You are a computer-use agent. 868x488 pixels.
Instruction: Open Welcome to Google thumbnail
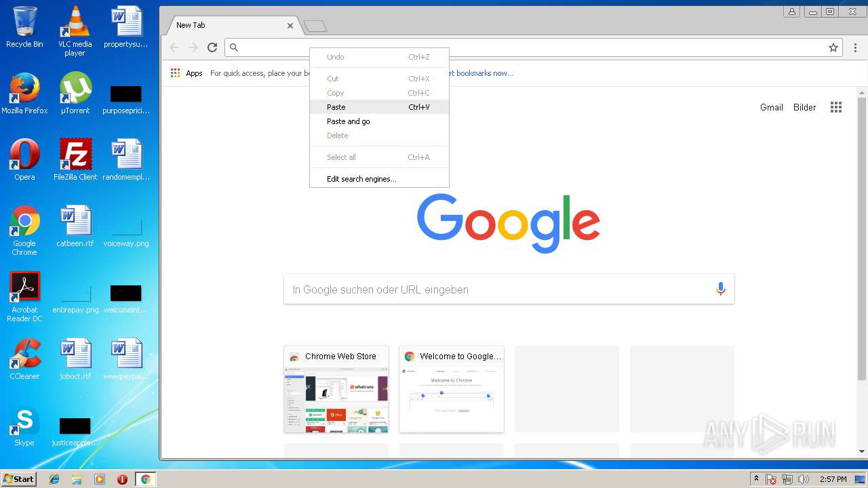click(452, 389)
